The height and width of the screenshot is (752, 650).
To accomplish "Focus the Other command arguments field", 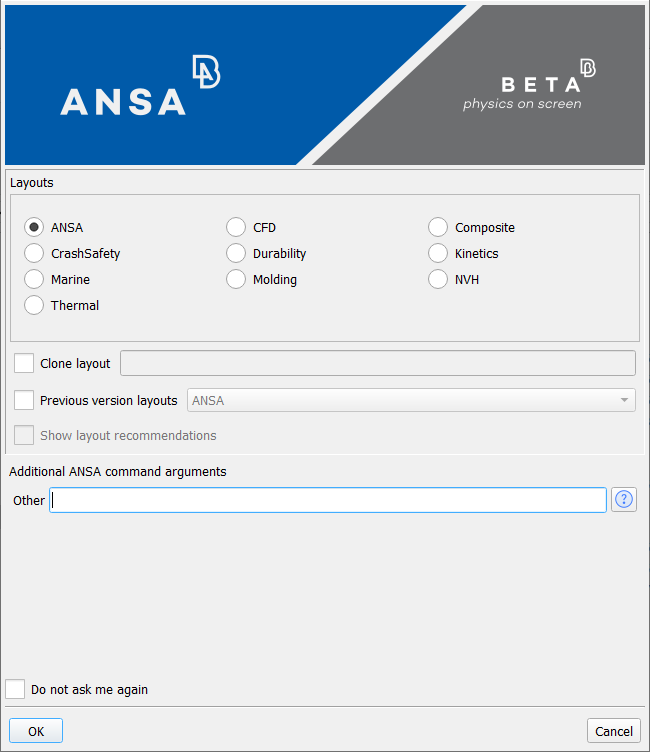I will point(328,500).
